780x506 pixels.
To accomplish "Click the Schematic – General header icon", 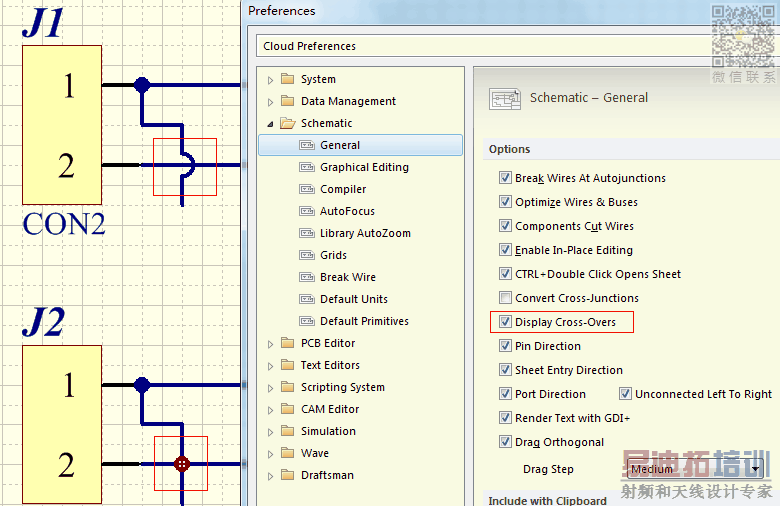I will pyautogui.click(x=505, y=99).
